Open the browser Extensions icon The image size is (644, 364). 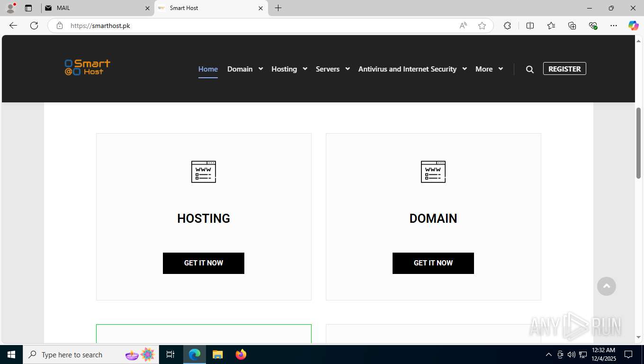pos(507,26)
